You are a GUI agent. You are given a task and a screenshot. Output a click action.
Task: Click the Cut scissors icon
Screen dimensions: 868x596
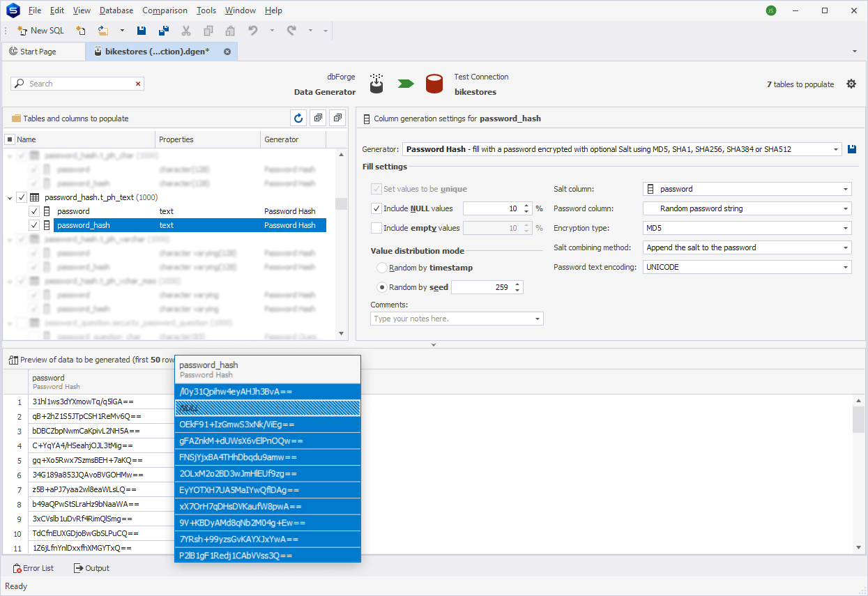click(x=186, y=31)
